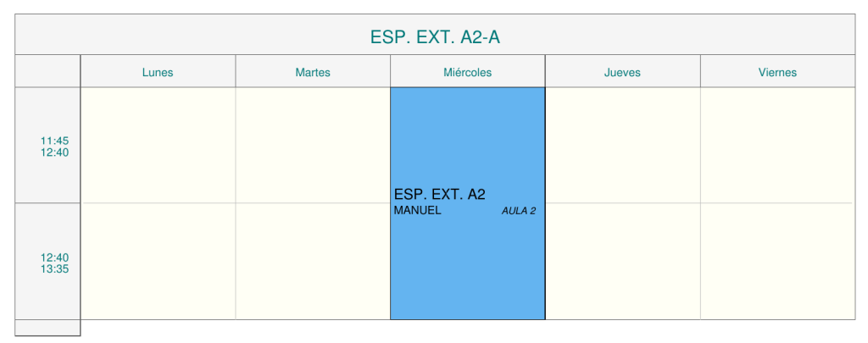Click the empty Viernes 11:45 cell

777,145
